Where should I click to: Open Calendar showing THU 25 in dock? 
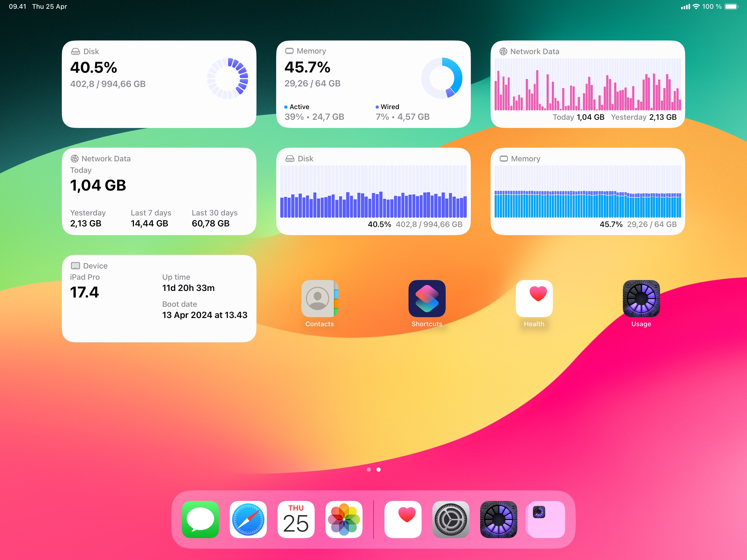point(296,519)
